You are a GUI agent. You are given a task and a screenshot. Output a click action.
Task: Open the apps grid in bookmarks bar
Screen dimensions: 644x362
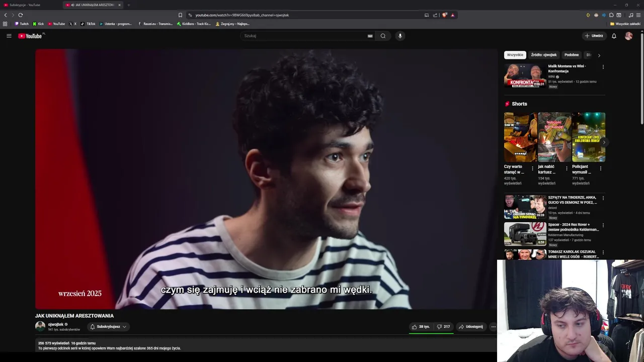click(x=5, y=24)
